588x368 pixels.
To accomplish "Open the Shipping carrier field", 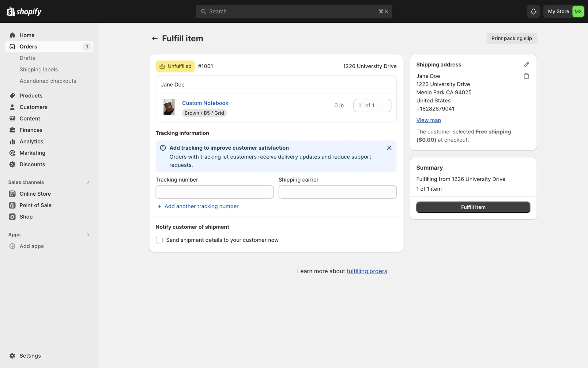I will coord(337,192).
